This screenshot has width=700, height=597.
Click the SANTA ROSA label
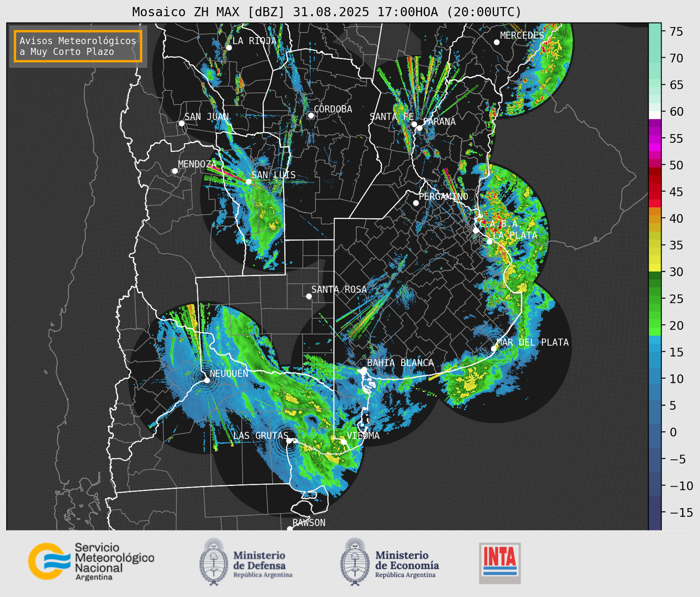(x=339, y=289)
